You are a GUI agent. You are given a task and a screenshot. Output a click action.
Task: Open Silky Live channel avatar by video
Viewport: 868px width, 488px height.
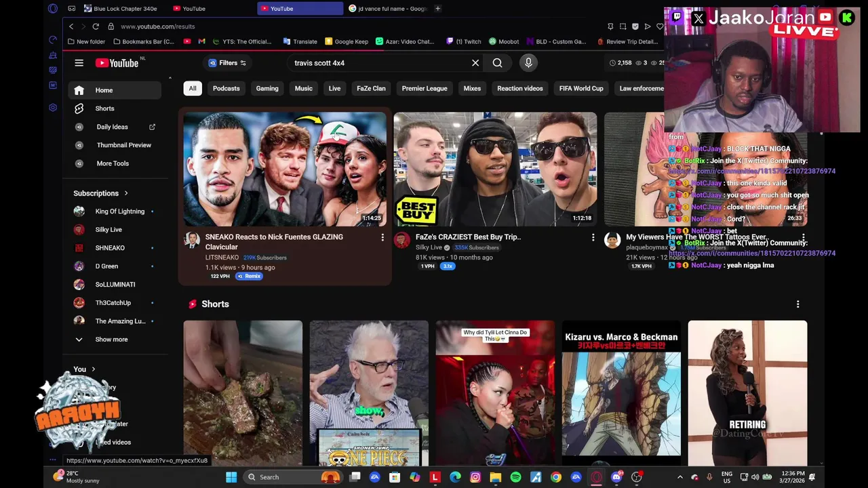click(402, 240)
